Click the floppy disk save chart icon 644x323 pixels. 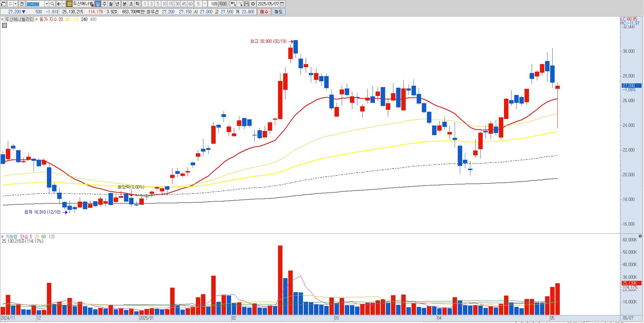coord(247,4)
